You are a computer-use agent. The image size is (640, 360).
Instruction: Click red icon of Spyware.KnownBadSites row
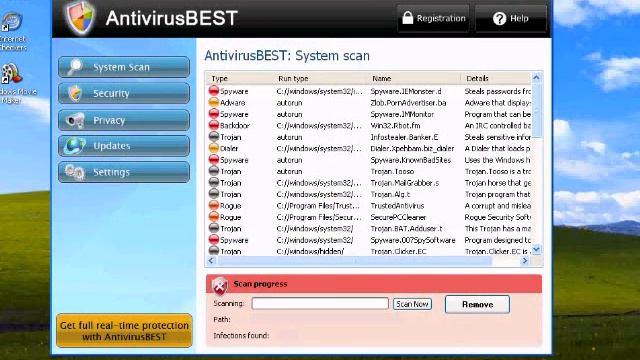(x=213, y=159)
